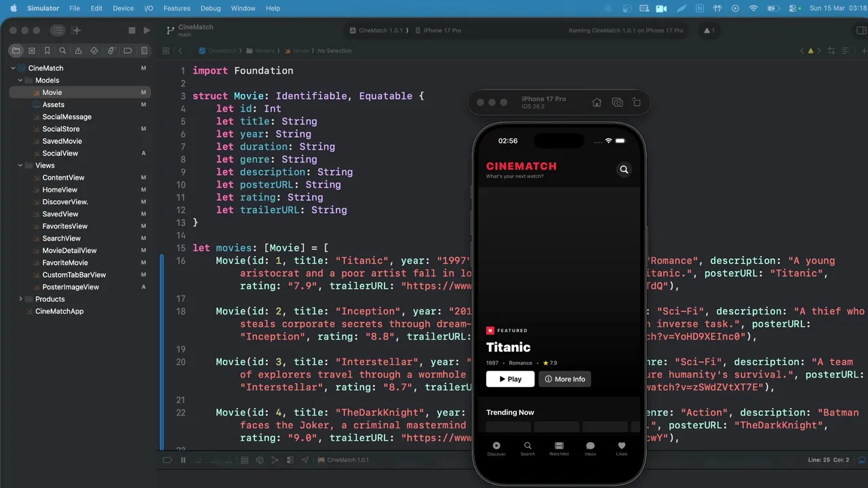Choose the iPhone 17 Pro run destination
This screenshot has width=868, height=488.
pos(437,30)
